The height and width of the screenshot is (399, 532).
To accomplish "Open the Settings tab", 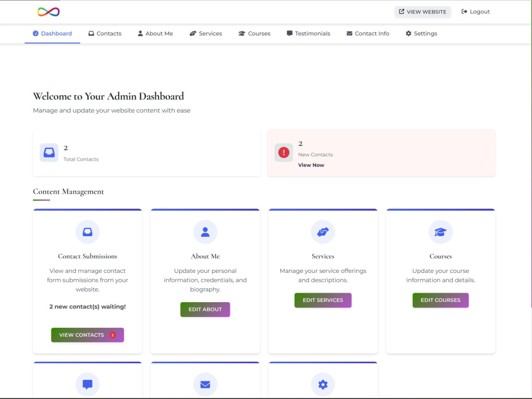I will (x=421, y=33).
